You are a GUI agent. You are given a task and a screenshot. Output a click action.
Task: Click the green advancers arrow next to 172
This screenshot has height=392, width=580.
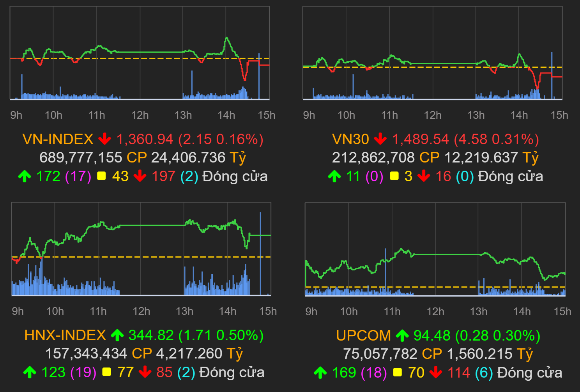click(x=25, y=177)
